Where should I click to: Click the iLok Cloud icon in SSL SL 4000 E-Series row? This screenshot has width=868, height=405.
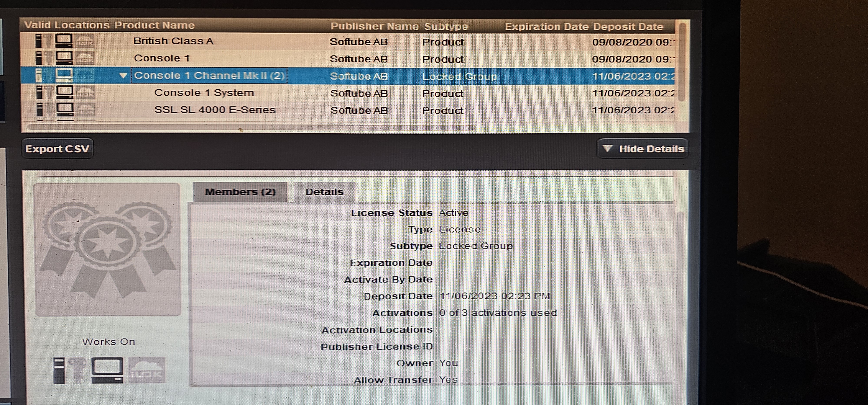click(x=85, y=110)
